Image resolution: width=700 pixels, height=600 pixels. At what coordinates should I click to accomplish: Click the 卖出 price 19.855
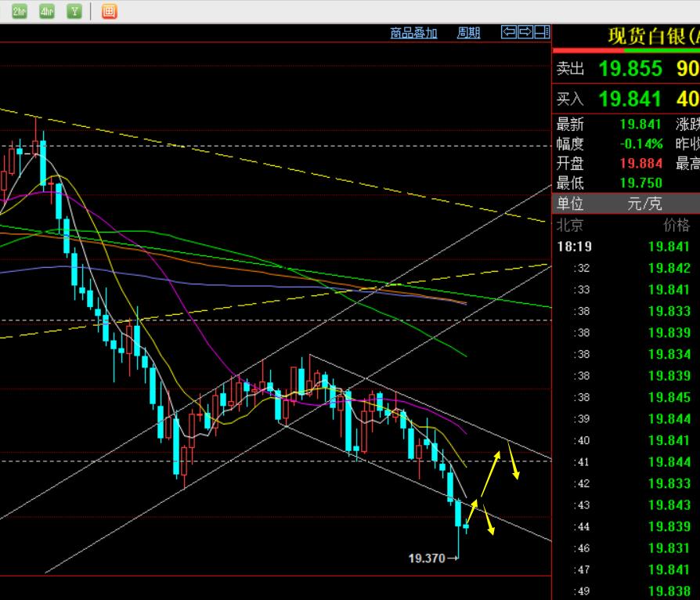630,69
